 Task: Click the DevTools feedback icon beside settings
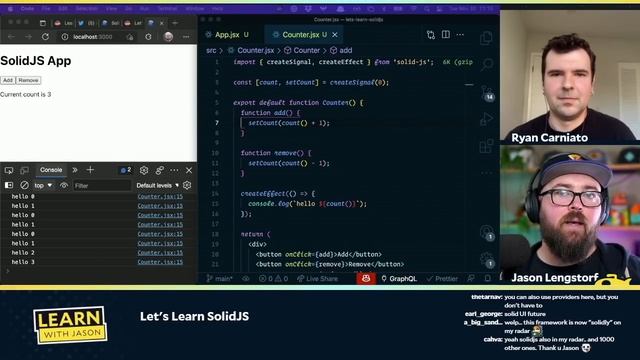pos(160,170)
